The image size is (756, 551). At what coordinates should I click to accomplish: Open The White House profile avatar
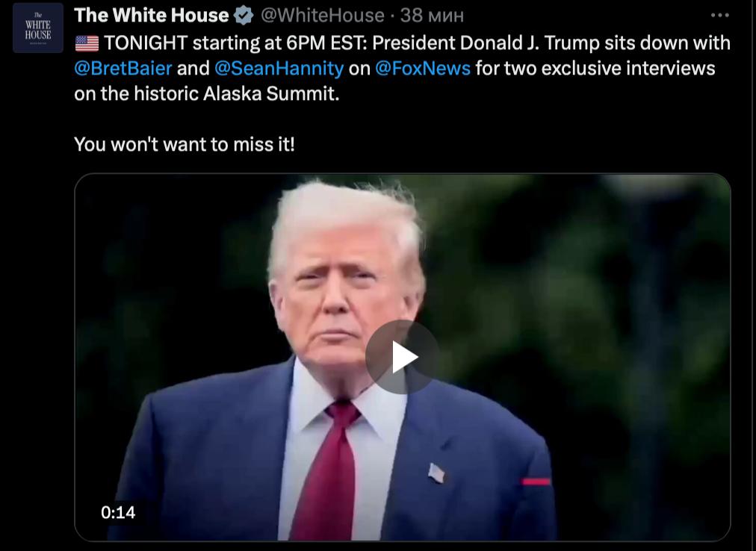[x=38, y=28]
